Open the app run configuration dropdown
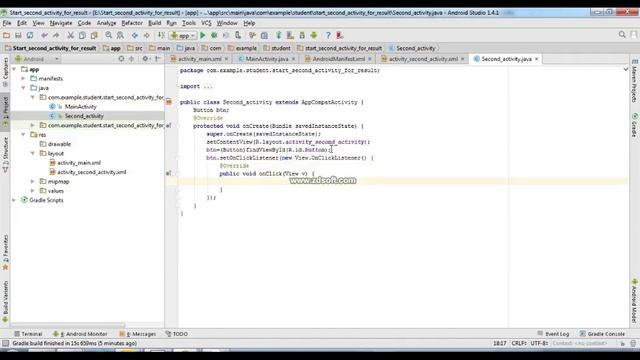 coord(183,36)
